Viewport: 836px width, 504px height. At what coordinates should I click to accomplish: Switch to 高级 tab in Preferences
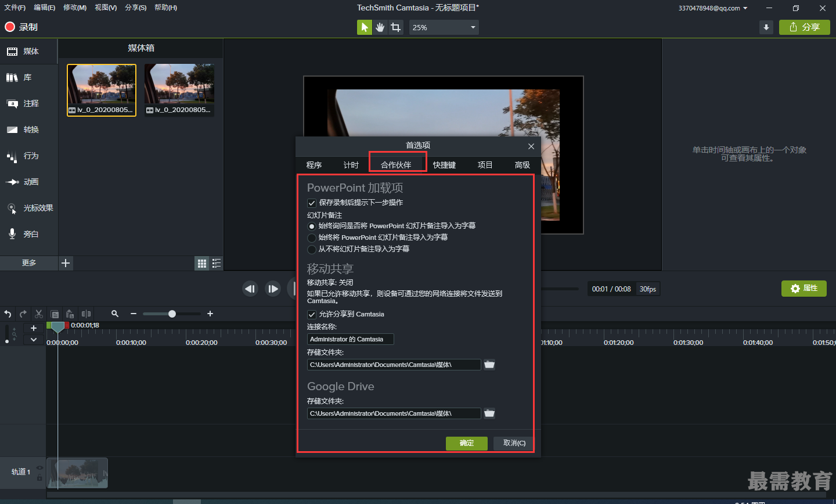[x=522, y=165]
